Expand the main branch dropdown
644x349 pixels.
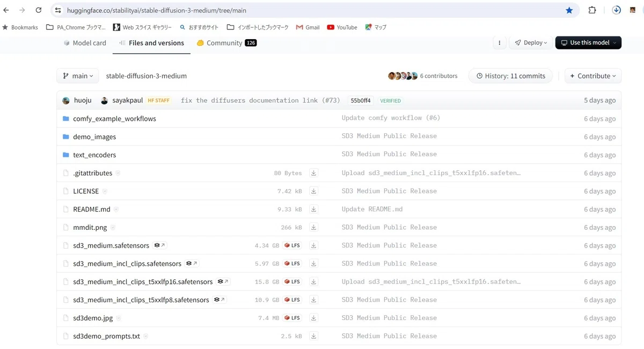tap(78, 76)
